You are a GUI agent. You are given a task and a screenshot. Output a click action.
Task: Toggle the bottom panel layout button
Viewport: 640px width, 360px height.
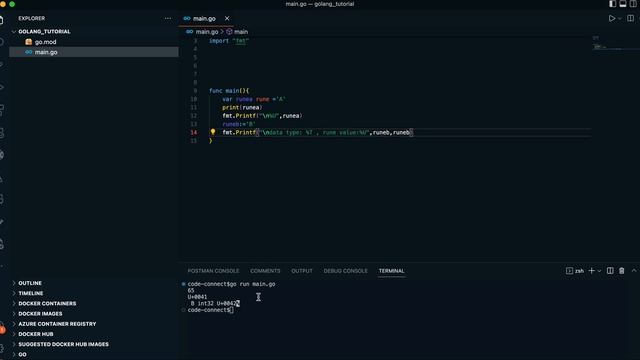[x=622, y=4]
